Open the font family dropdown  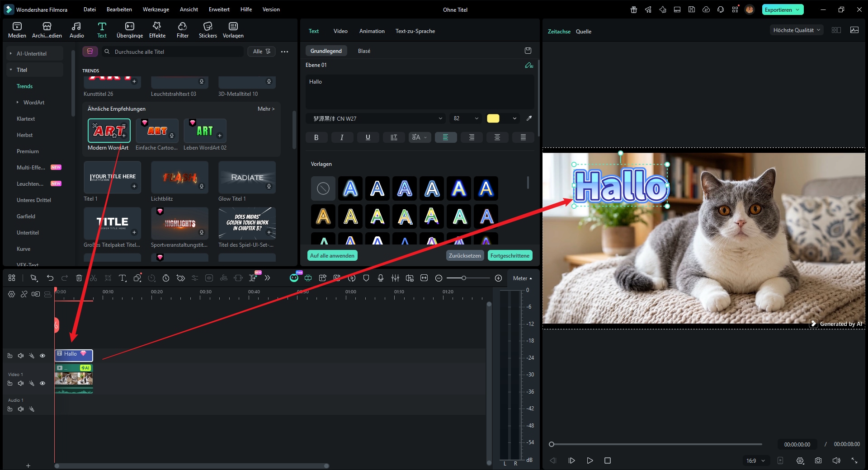376,118
